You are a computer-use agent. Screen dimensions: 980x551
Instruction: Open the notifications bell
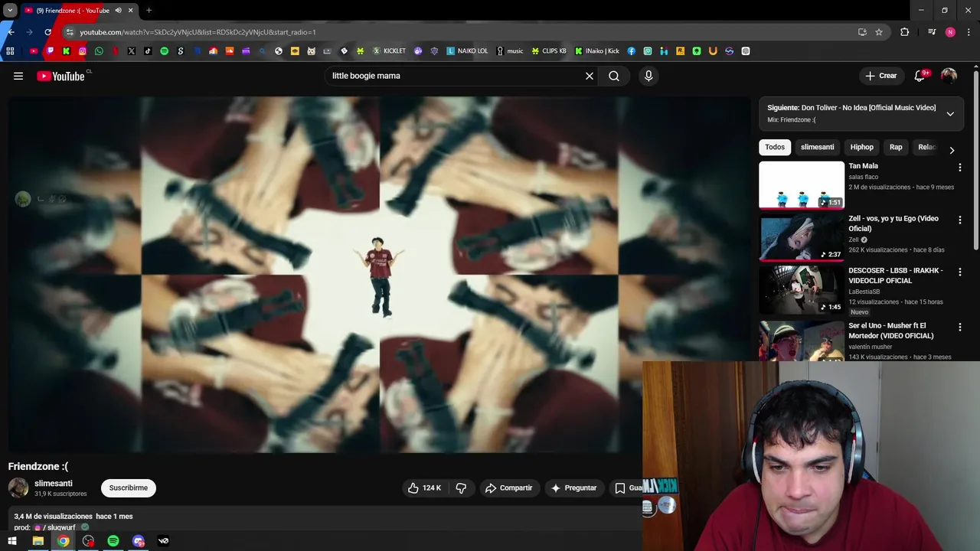920,76
